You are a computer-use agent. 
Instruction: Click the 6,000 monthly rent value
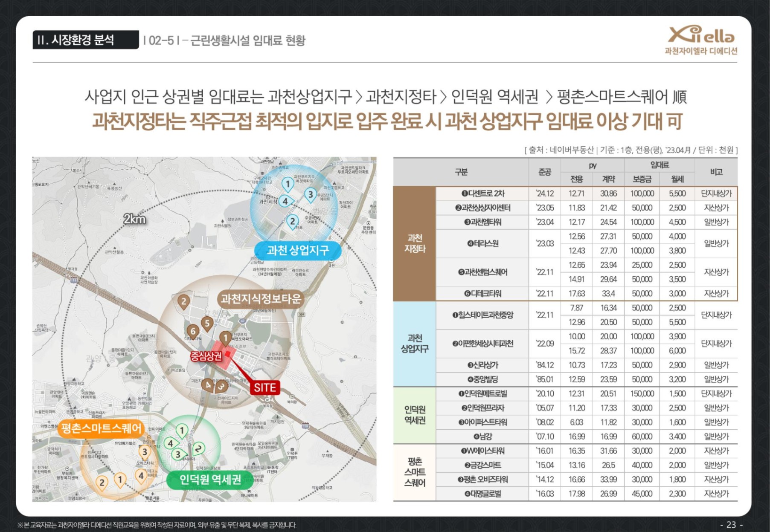pyautogui.click(x=677, y=351)
